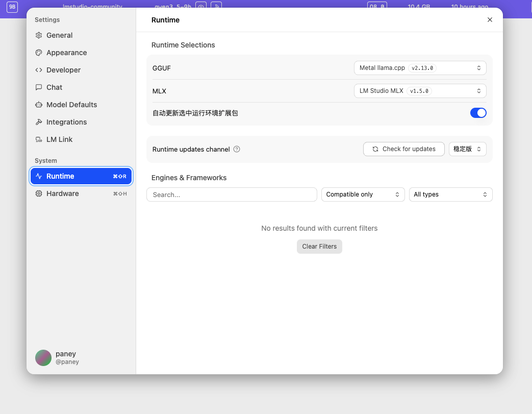Open the 稳定版 update channel dropdown

pyautogui.click(x=467, y=149)
